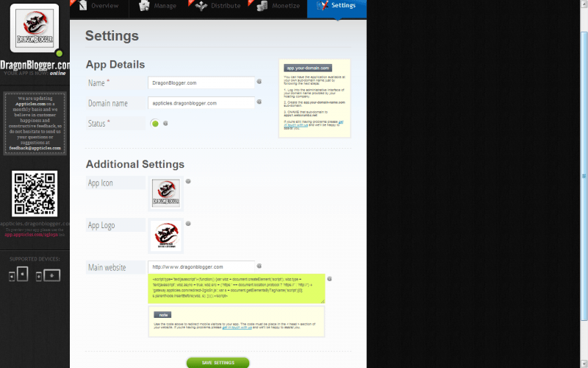Click the green online status dot on logo
Viewport: 588px width, 368px height.
tap(59, 53)
